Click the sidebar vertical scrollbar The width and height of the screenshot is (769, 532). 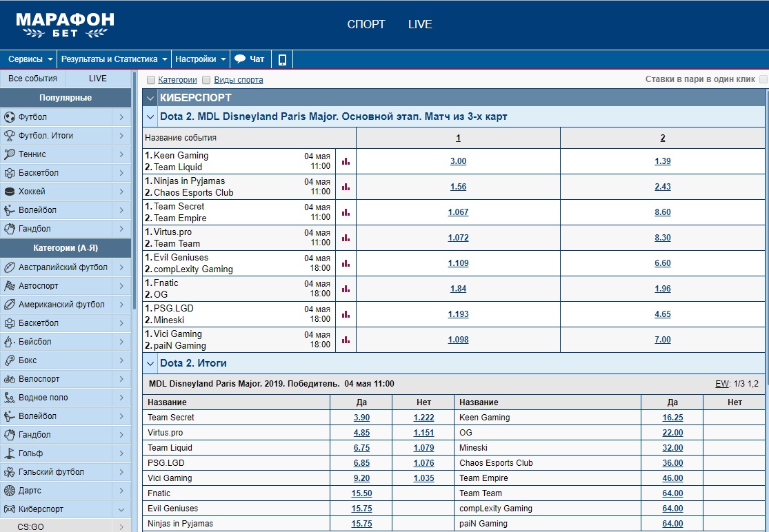click(x=134, y=191)
